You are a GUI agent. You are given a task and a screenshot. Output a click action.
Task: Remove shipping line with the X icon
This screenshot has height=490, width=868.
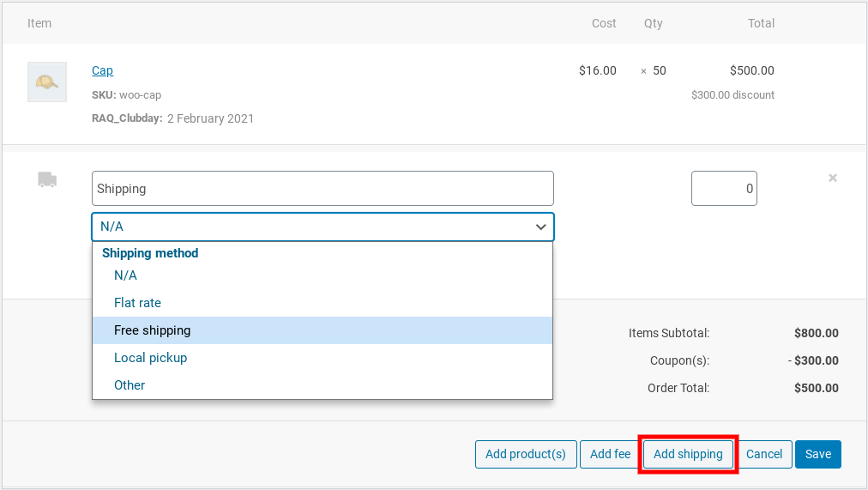point(833,178)
